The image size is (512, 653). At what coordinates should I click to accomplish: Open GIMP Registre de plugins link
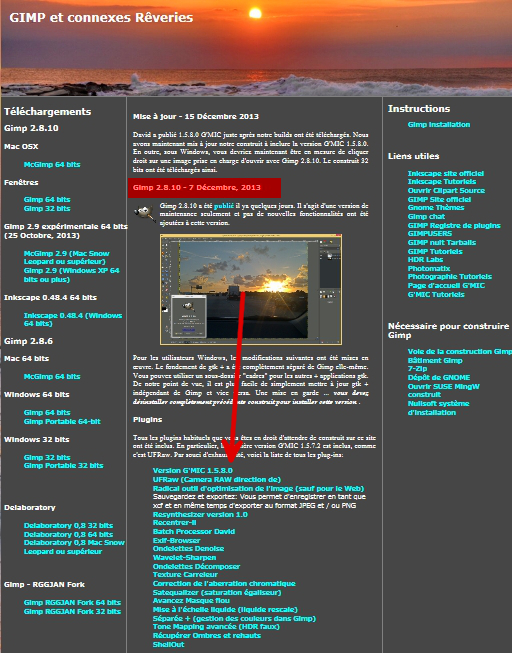pyautogui.click(x=454, y=225)
